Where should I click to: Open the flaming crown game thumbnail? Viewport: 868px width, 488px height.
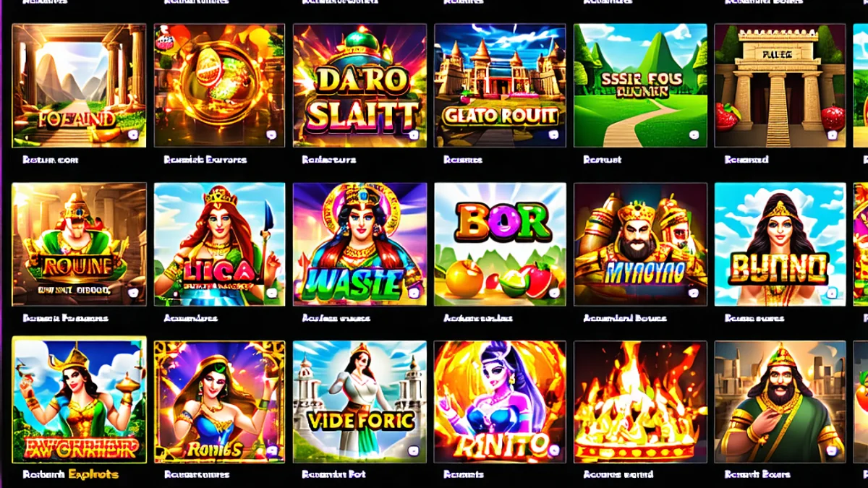pos(640,401)
